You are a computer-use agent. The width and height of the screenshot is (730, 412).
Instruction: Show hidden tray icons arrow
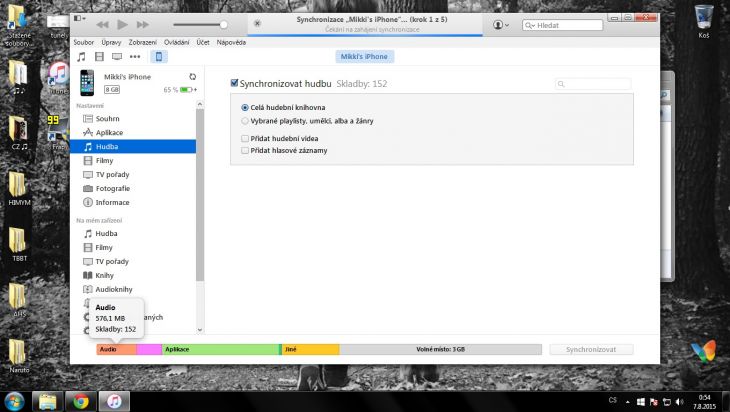(x=628, y=402)
